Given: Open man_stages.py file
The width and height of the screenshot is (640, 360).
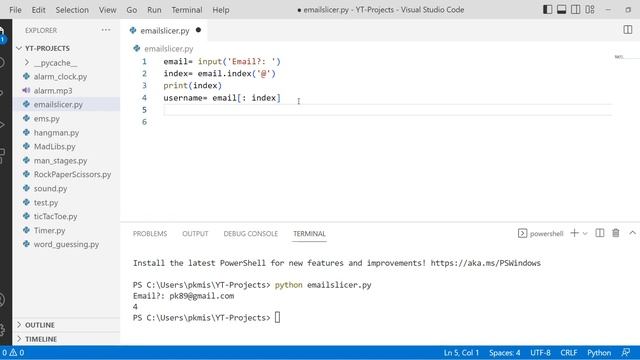Looking at the screenshot, I should click(60, 160).
